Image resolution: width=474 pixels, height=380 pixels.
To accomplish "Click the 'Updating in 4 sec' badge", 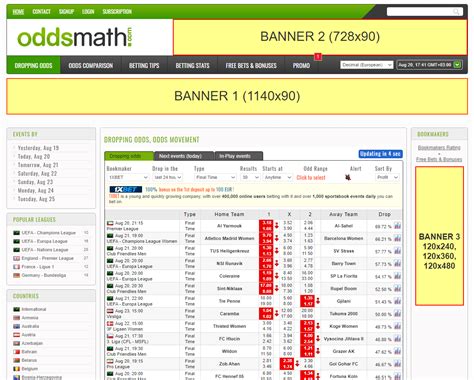I will [x=381, y=154].
